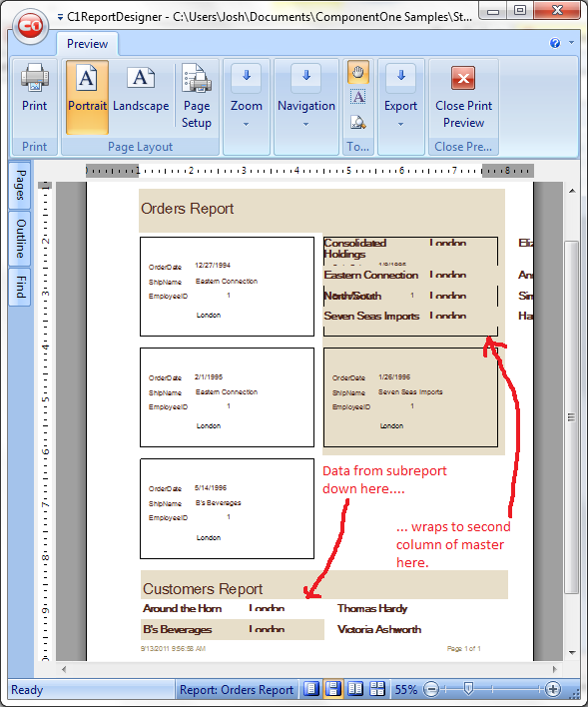Switch to single page view in status bar
The height and width of the screenshot is (707, 588).
pos(311,689)
